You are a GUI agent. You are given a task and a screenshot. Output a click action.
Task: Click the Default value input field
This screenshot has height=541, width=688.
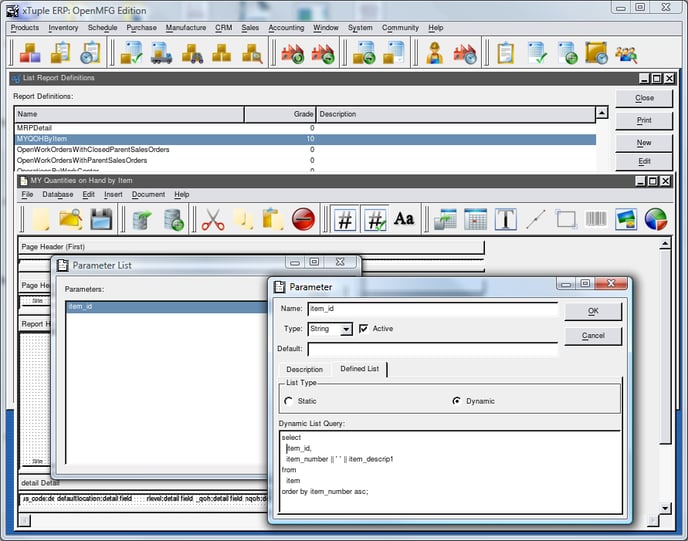[x=432, y=349]
